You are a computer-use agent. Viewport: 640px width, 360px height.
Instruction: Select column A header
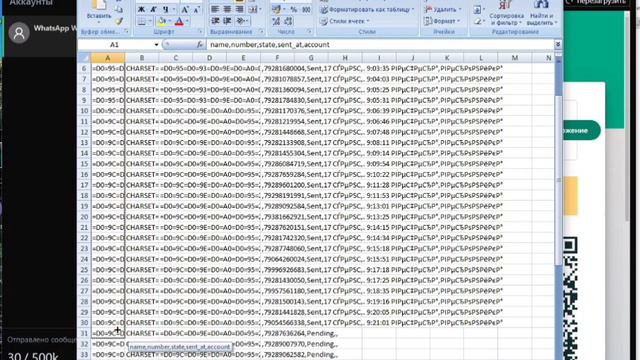click(108, 58)
